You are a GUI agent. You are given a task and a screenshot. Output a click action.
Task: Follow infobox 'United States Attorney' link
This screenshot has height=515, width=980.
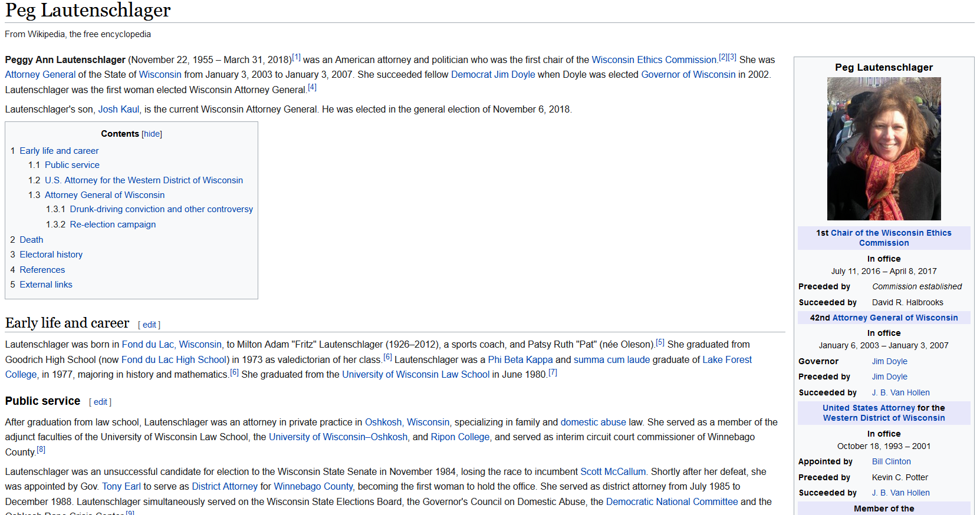[x=869, y=408]
